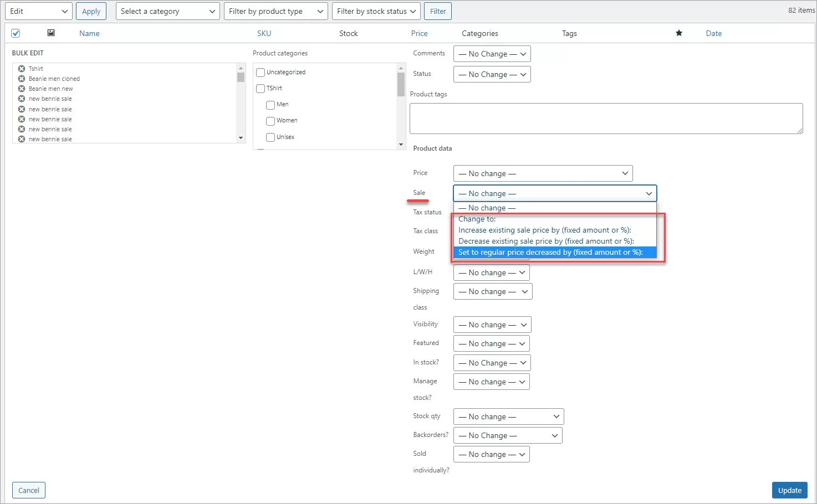
Task: Remove Tshirt from the bulk edit list
Action: pyautogui.click(x=21, y=68)
